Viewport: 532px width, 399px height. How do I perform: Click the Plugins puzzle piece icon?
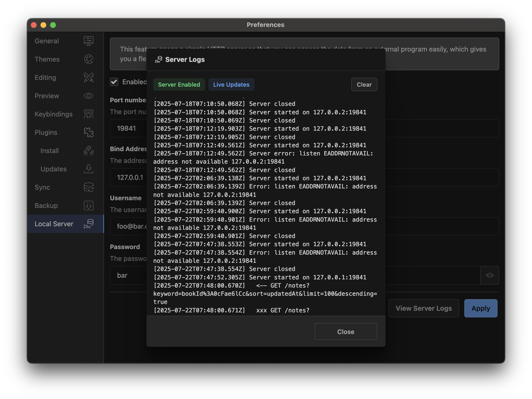[x=88, y=132]
